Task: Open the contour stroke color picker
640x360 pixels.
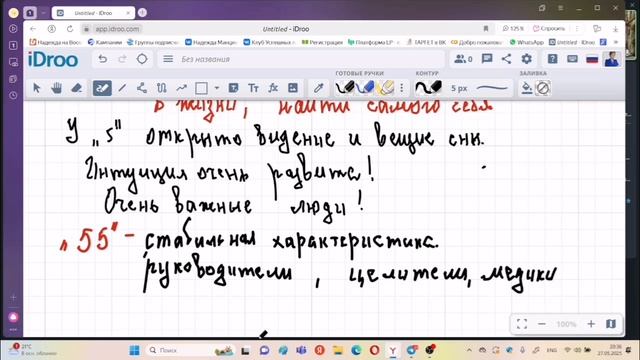Action: coord(428,87)
